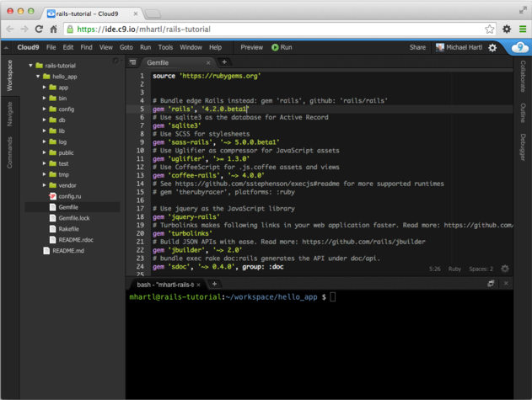This screenshot has width=532, height=400.
Task: Toggle the Debugger side panel
Action: pos(523,147)
